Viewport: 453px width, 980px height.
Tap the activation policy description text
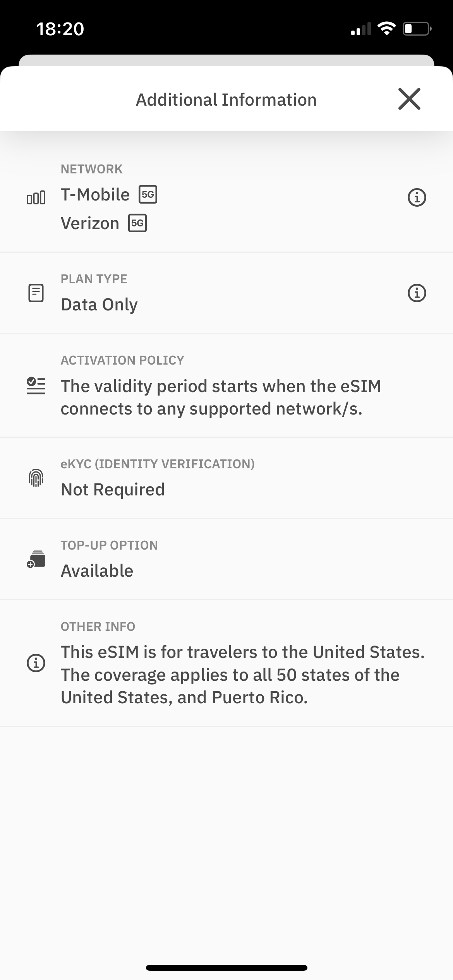(x=221, y=397)
